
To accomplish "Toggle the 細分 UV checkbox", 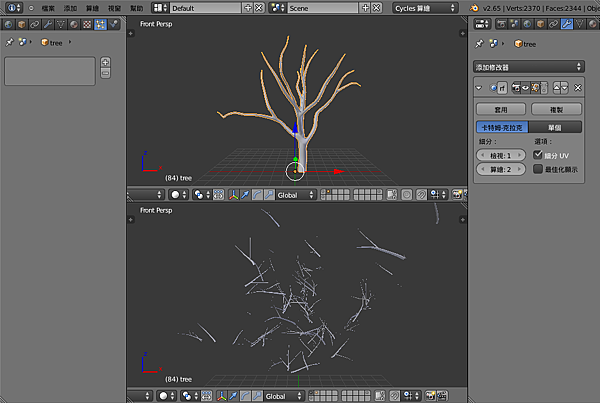I will tap(538, 155).
